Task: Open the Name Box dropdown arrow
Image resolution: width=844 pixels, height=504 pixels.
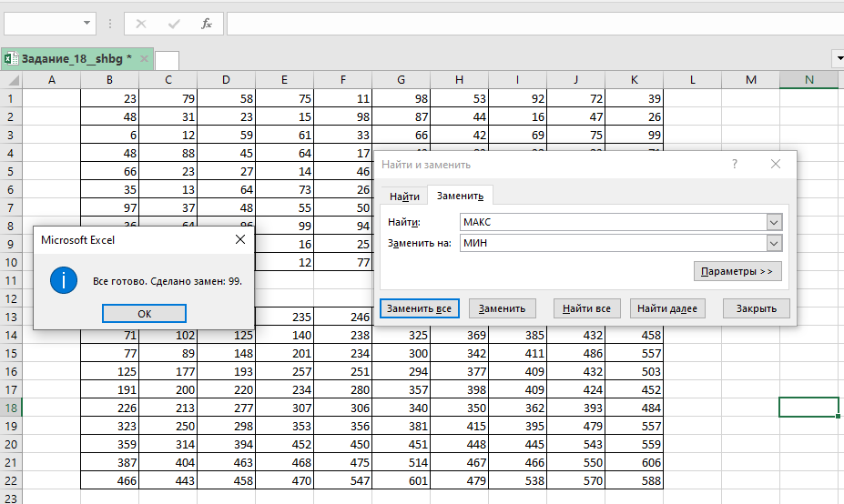Action: coord(87,23)
